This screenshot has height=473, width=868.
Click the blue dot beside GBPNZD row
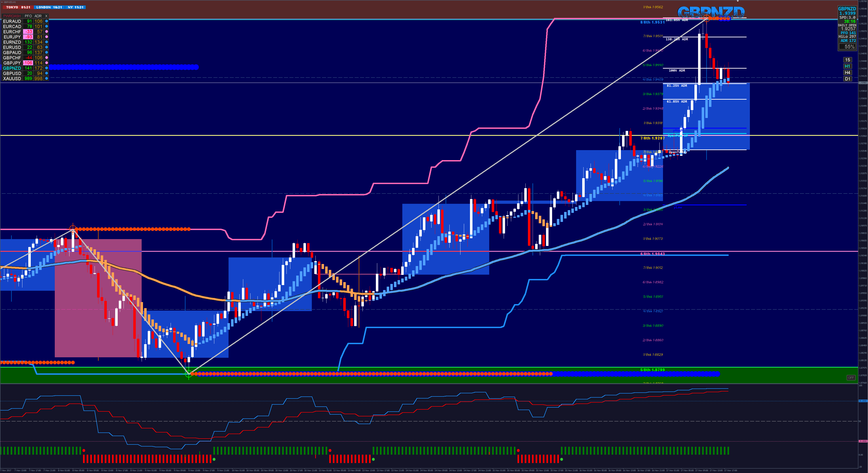point(47,68)
